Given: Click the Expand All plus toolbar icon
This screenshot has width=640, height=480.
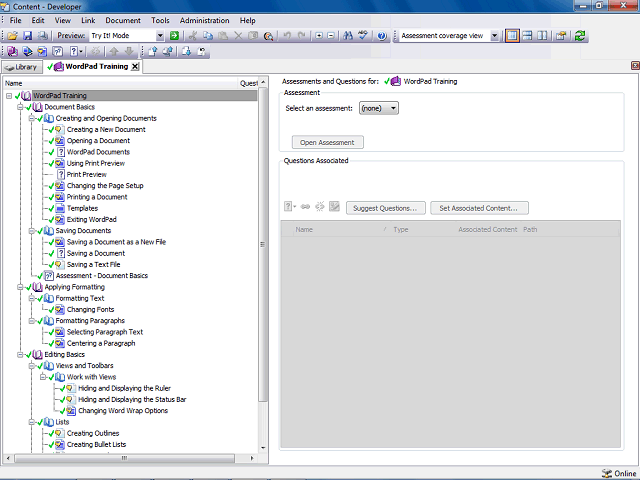Looking at the screenshot, I should [x=319, y=36].
